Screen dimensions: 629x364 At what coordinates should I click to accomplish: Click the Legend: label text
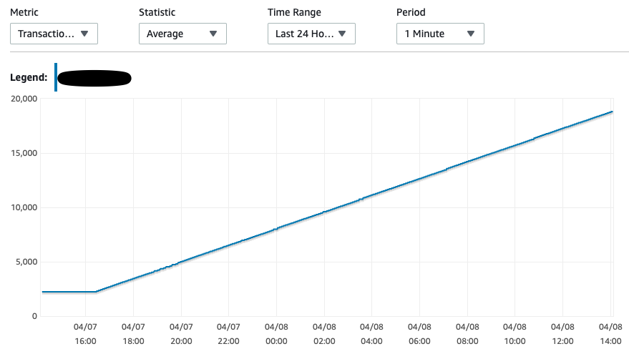(x=29, y=77)
